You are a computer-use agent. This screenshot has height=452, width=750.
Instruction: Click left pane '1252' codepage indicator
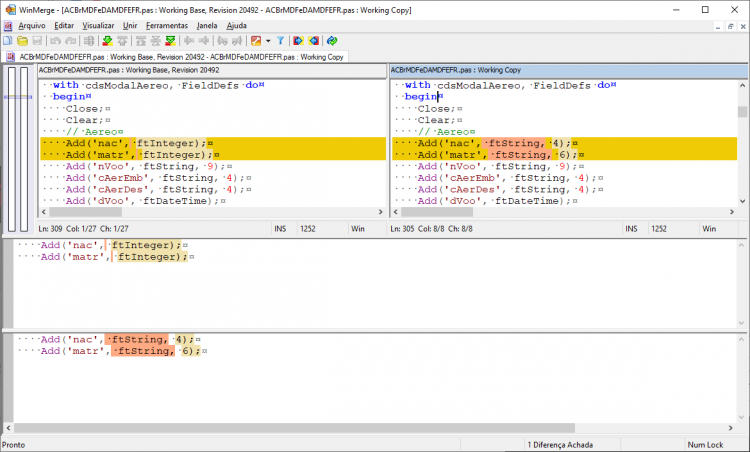(x=308, y=229)
